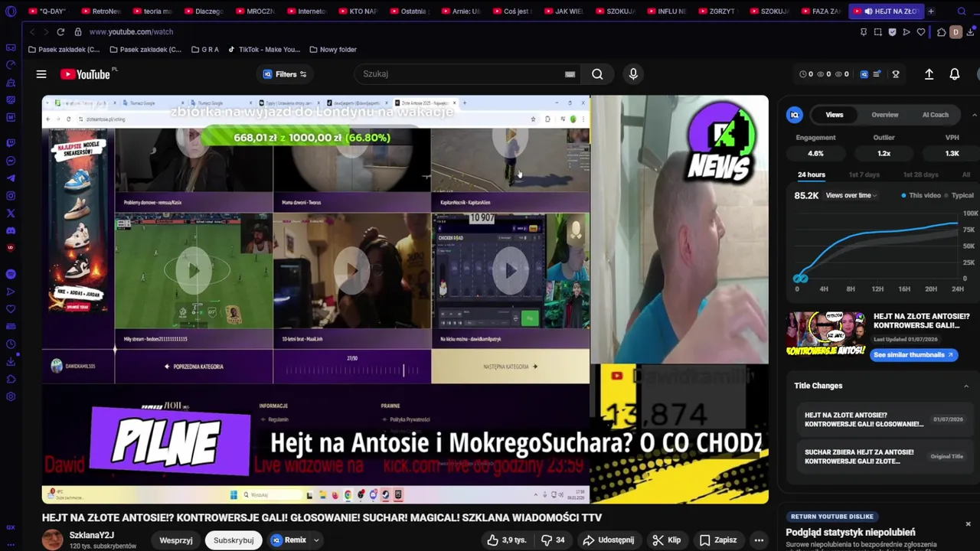Open the vidIQ trophy achievements icon
Image resolution: width=980 pixels, height=551 pixels.
[896, 74]
